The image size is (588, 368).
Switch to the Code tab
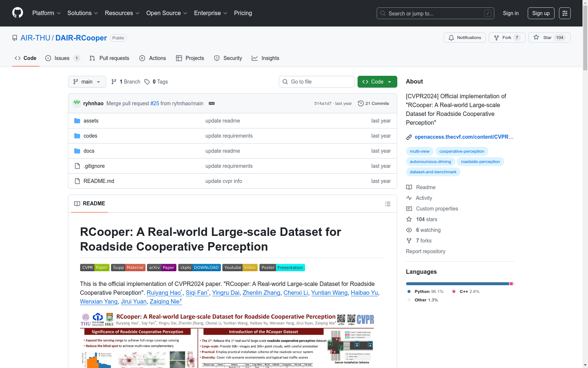[26, 58]
